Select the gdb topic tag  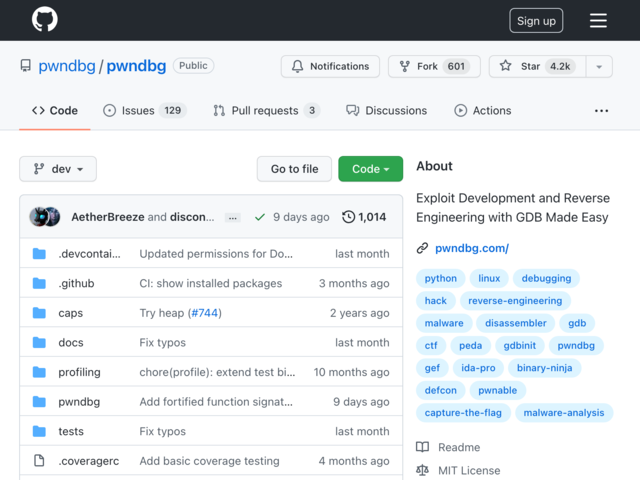tap(577, 323)
